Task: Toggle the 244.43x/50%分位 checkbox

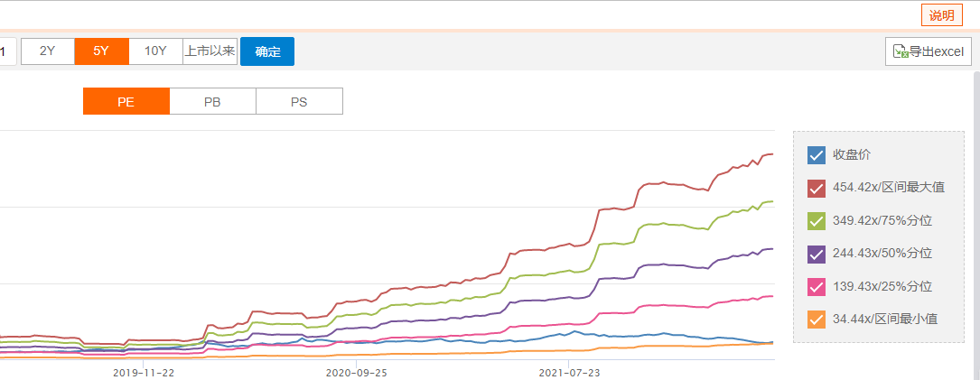Action: pyautogui.click(x=817, y=254)
